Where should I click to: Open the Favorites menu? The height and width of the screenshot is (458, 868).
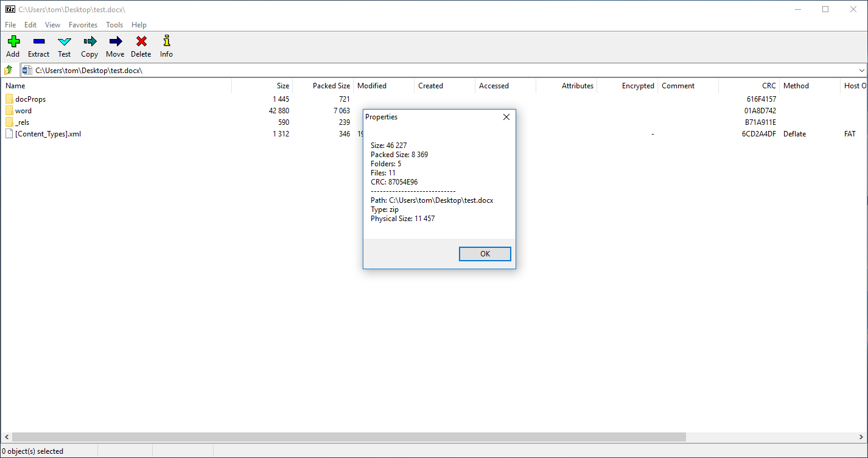(x=83, y=25)
